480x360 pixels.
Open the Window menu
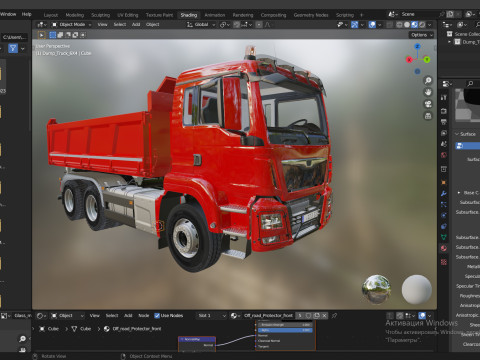point(8,14)
